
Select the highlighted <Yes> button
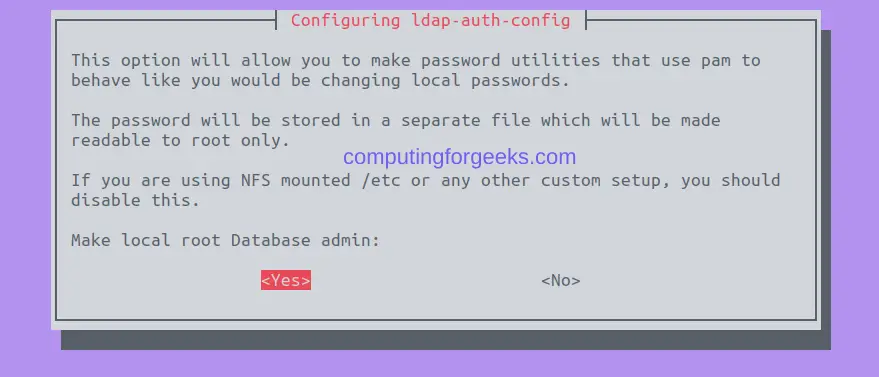286,280
